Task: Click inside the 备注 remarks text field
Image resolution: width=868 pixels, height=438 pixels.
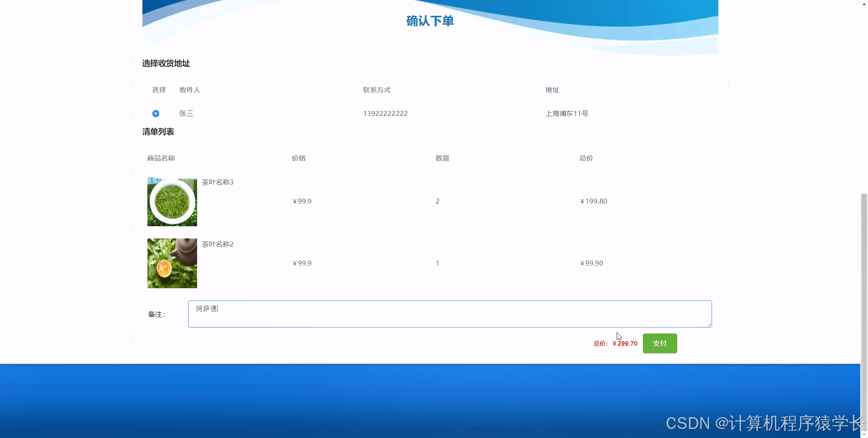Action: tap(449, 314)
